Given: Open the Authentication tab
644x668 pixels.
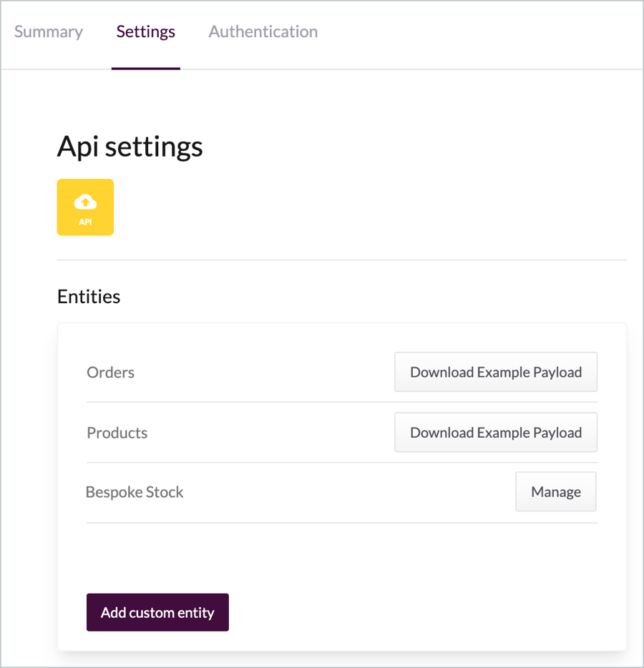Looking at the screenshot, I should click(x=263, y=32).
